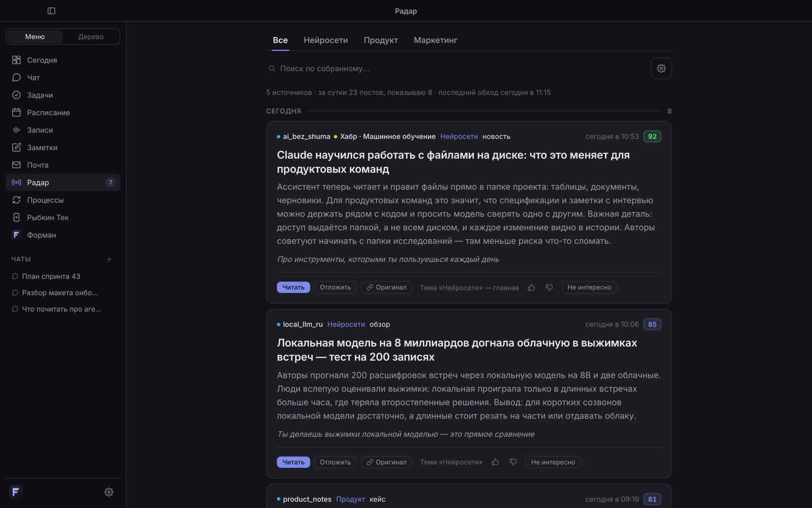Screen dimensions: 812x508
Task: Open sidebar settings gear at bottom
Action: pyautogui.click(x=109, y=492)
